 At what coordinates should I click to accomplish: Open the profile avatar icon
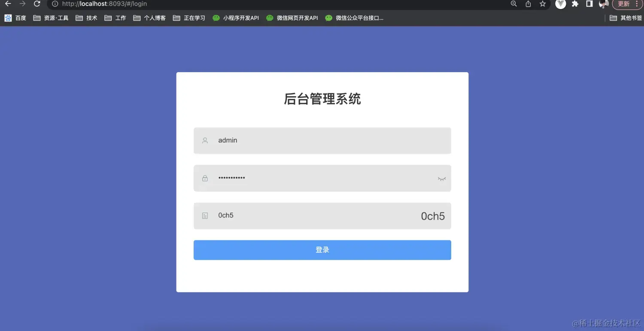tap(604, 4)
